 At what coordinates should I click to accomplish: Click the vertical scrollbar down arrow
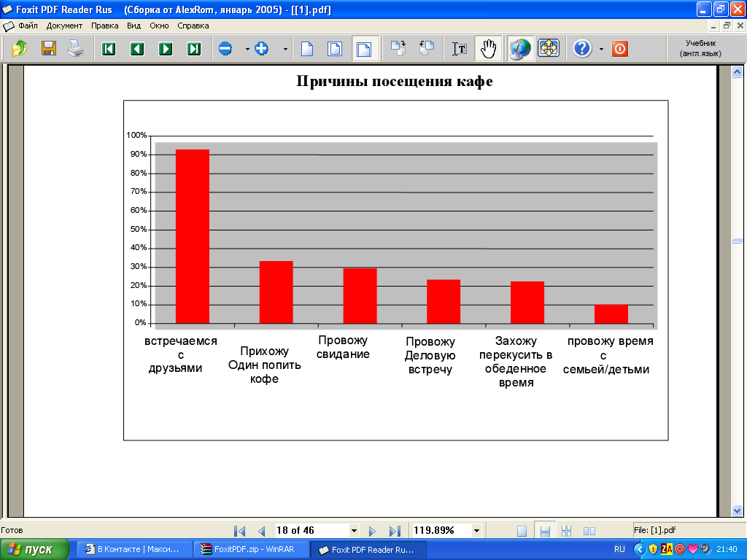737,511
